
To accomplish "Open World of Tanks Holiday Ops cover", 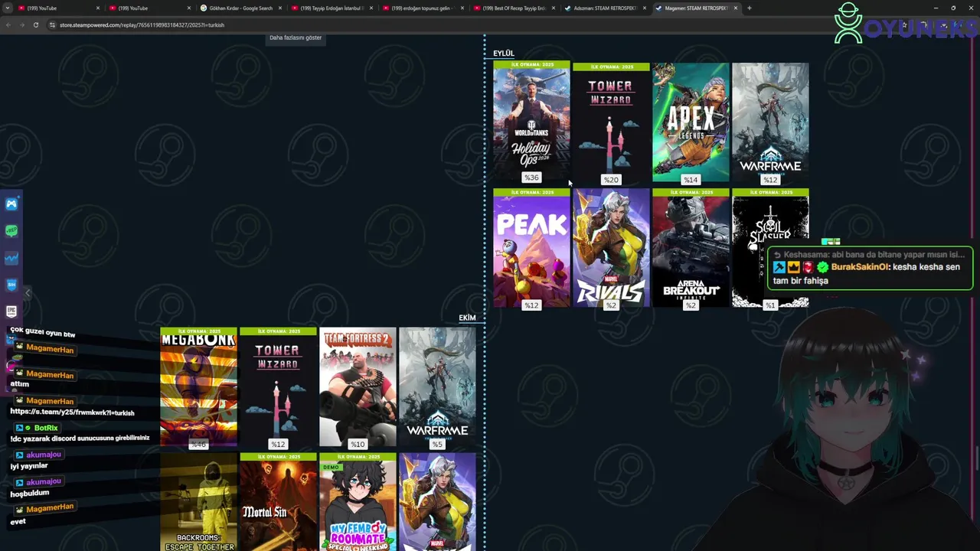I will [531, 122].
